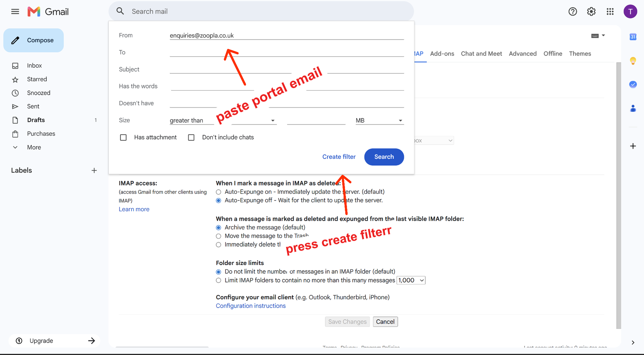This screenshot has width=644, height=355.
Task: Select Auto-Expunge off radio button
Action: click(219, 200)
